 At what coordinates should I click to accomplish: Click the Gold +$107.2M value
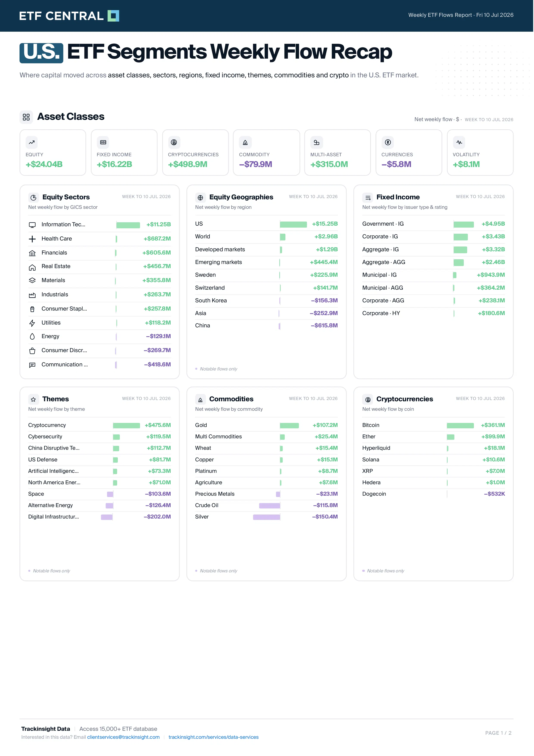pyautogui.click(x=325, y=425)
